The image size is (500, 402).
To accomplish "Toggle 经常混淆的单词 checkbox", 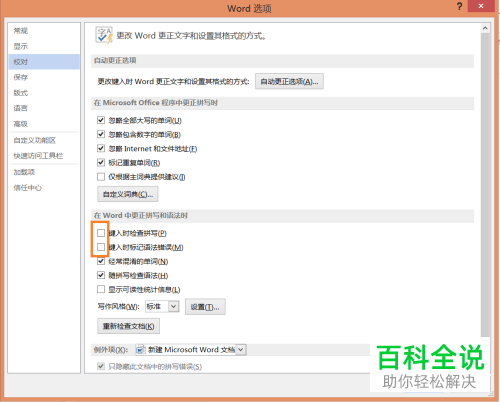I will pos(101,261).
